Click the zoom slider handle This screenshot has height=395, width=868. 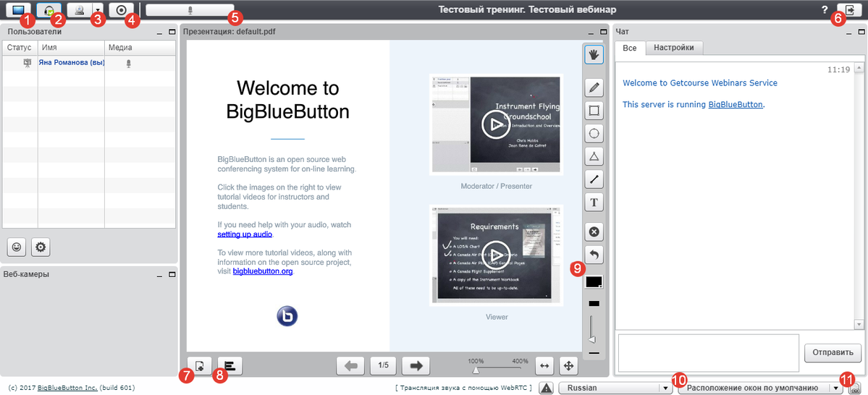click(475, 370)
